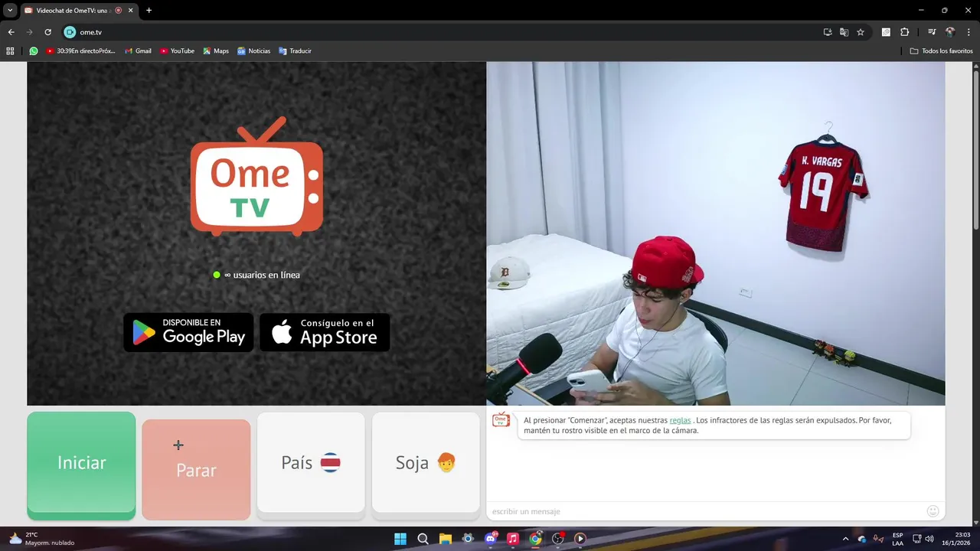Open the reglas link in the chat notice
980x551 pixels.
point(680,420)
